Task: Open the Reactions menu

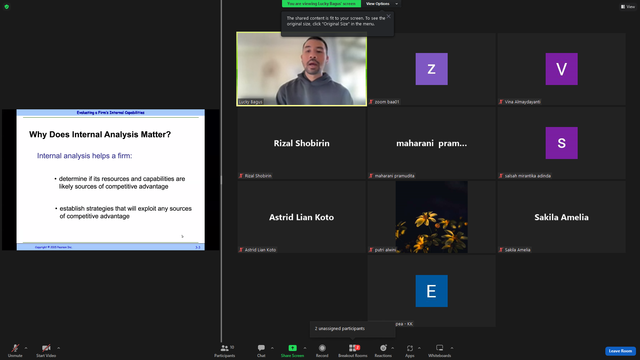Action: (x=383, y=350)
